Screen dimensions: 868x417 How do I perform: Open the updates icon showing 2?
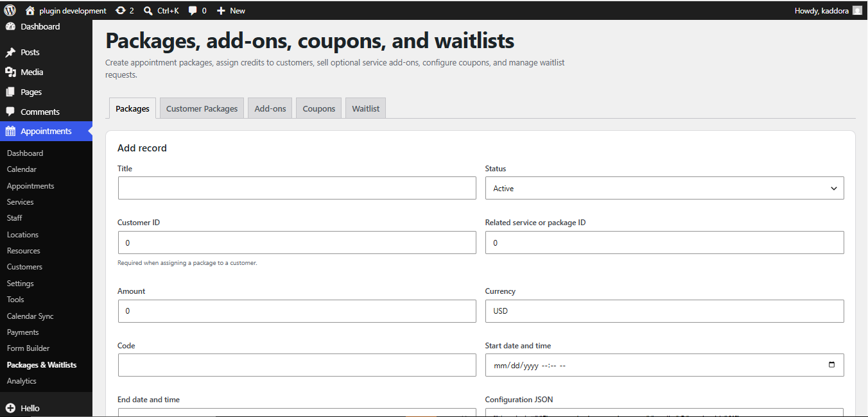121,10
